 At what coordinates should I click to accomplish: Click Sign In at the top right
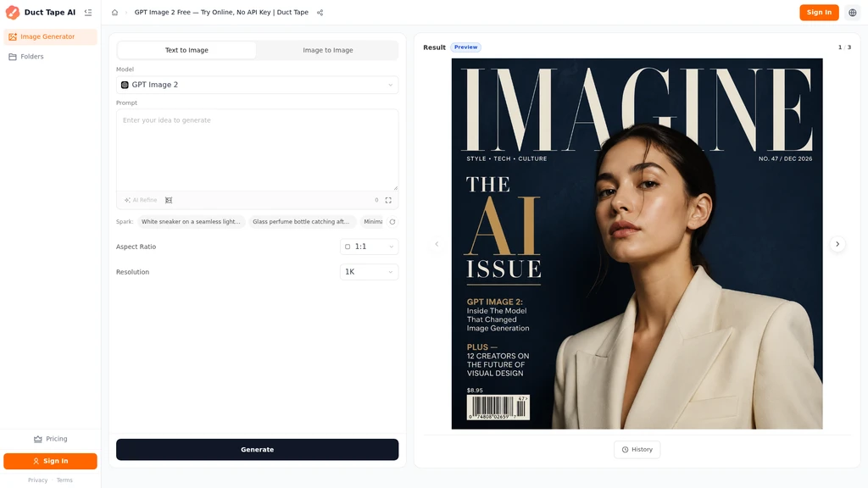819,12
